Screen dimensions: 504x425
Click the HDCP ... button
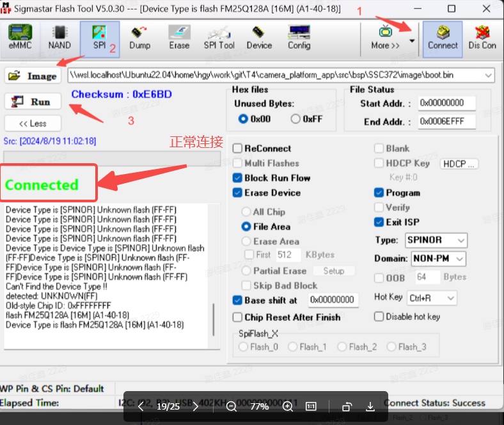(x=459, y=164)
